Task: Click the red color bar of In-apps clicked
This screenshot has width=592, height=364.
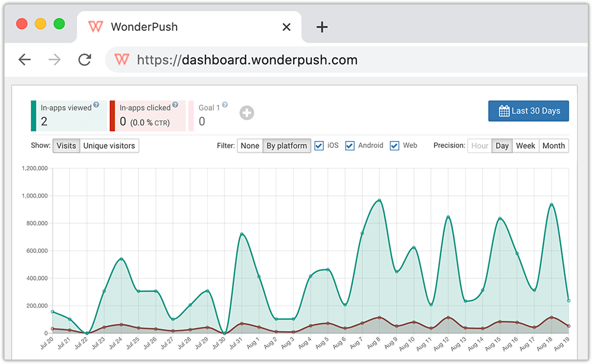Action: [112, 116]
